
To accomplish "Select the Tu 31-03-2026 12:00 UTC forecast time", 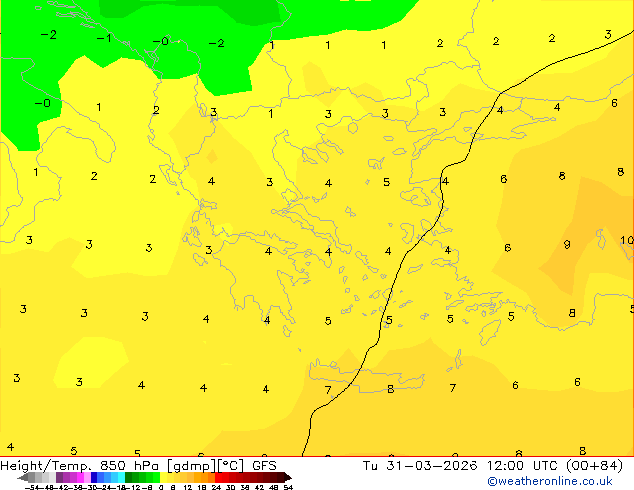I will (x=492, y=466).
